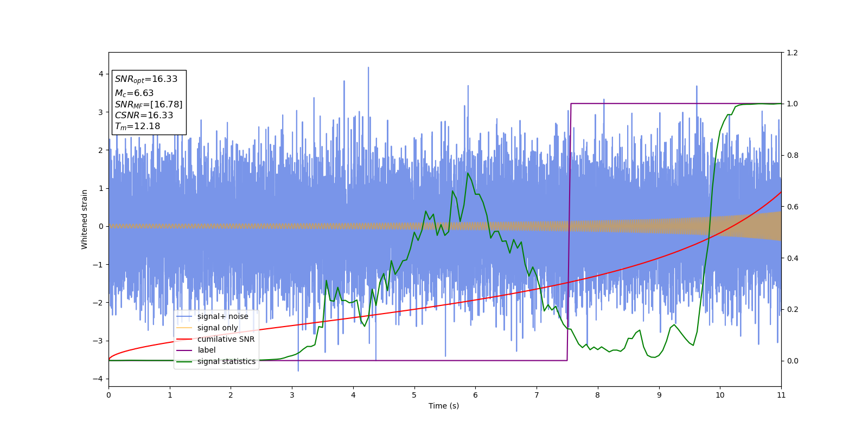Screen dimensions: 868x434
Task: Click x-axis tick label 11
Action: coord(781,395)
